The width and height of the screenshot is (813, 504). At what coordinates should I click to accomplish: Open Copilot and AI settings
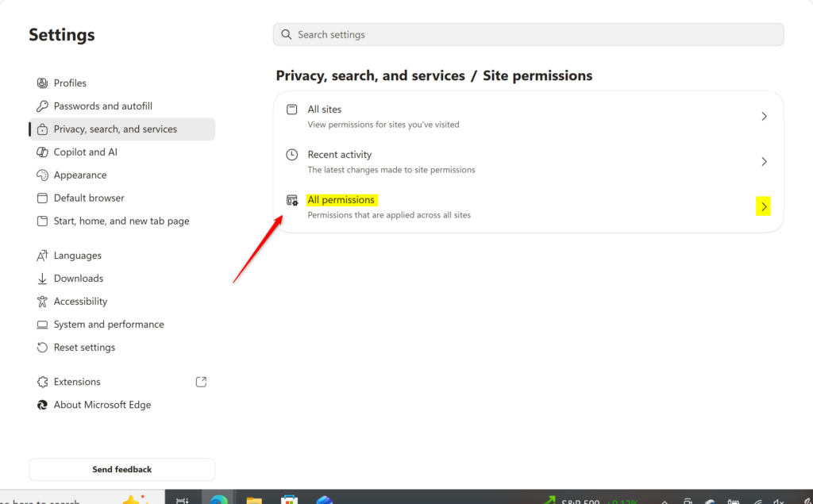pyautogui.click(x=121, y=152)
